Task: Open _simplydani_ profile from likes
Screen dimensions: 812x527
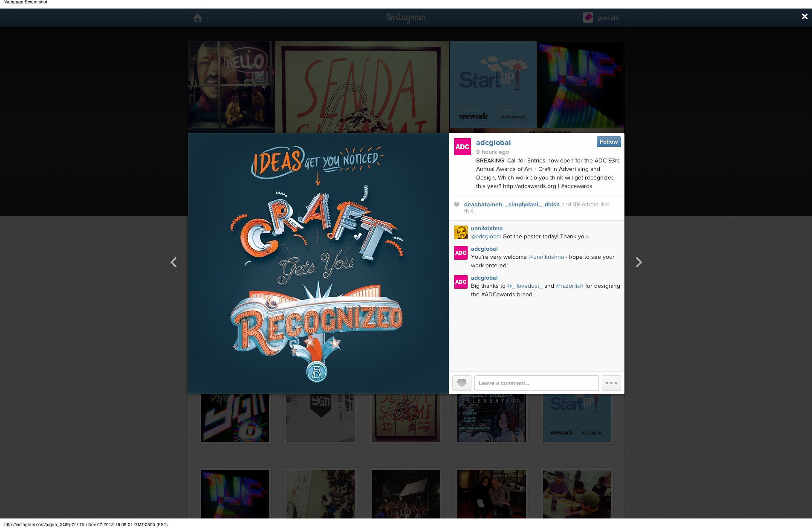Action: [x=523, y=205]
